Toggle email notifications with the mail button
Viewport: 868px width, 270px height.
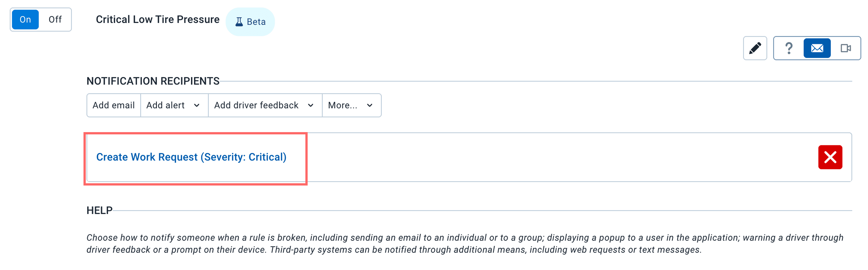(x=817, y=48)
